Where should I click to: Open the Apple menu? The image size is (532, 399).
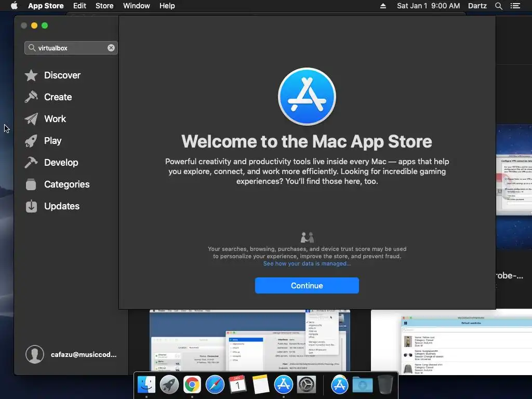14,6
